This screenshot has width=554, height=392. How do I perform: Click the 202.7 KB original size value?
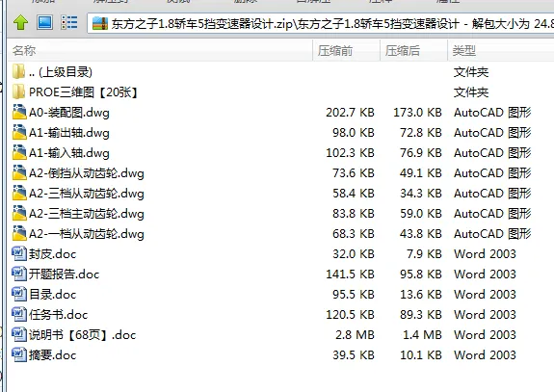(350, 113)
